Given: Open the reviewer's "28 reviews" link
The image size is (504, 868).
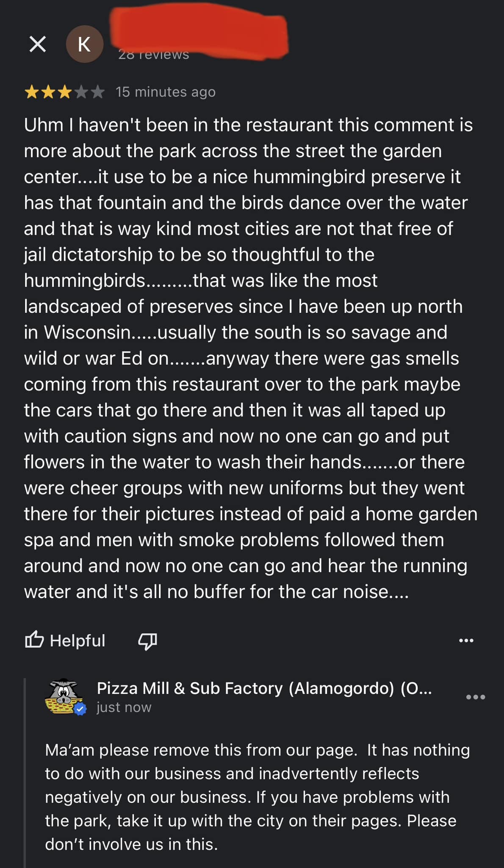Looking at the screenshot, I should pyautogui.click(x=154, y=55).
